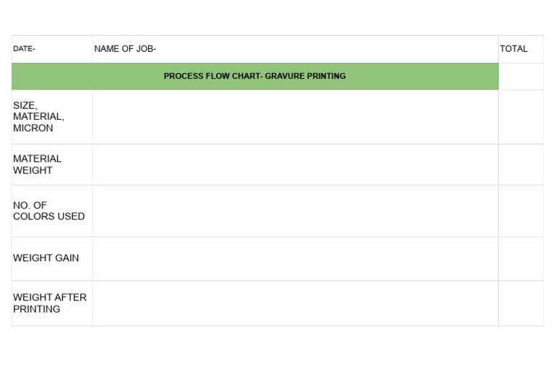This screenshot has height=392, width=555.
Task: Select the Total cell in Weight Gain row
Action: point(520,258)
